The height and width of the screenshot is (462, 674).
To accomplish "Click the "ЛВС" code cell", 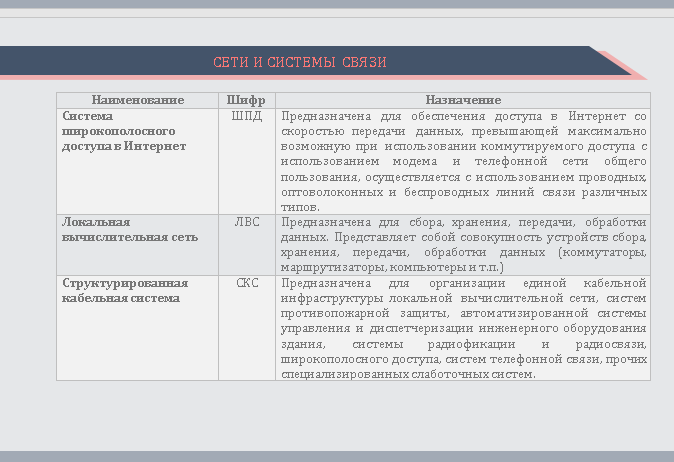I will coord(246,222).
